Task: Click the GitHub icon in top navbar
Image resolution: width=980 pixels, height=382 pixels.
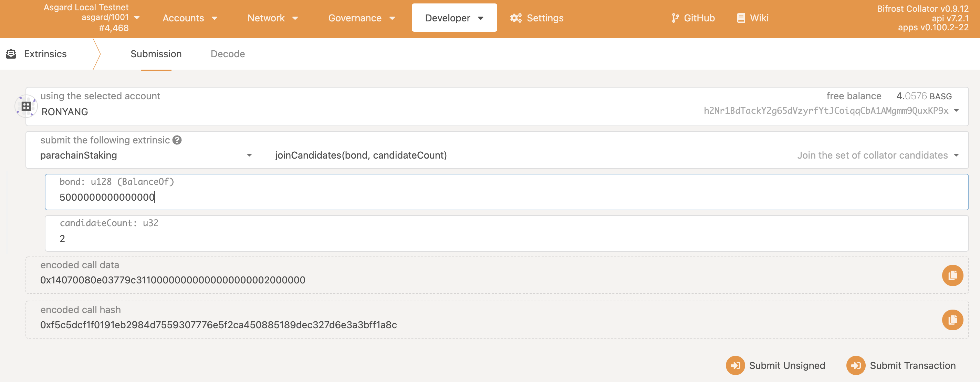Action: [675, 18]
